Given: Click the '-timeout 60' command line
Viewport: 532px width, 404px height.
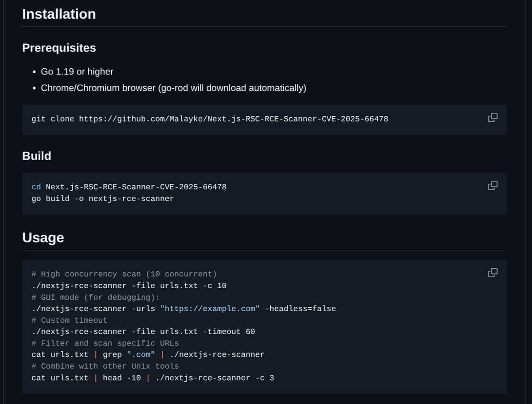Looking at the screenshot, I should [x=143, y=332].
